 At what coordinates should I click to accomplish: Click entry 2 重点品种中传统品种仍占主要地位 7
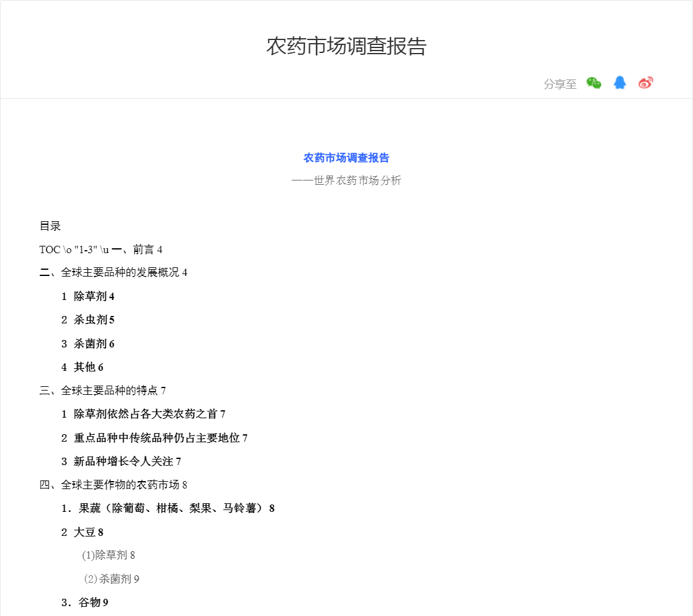coord(154,438)
